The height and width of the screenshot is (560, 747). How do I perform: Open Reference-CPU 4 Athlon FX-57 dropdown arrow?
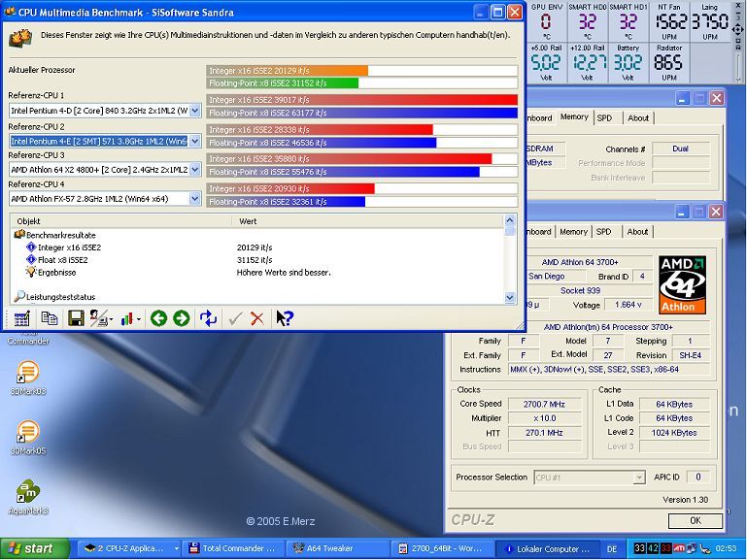coord(194,198)
